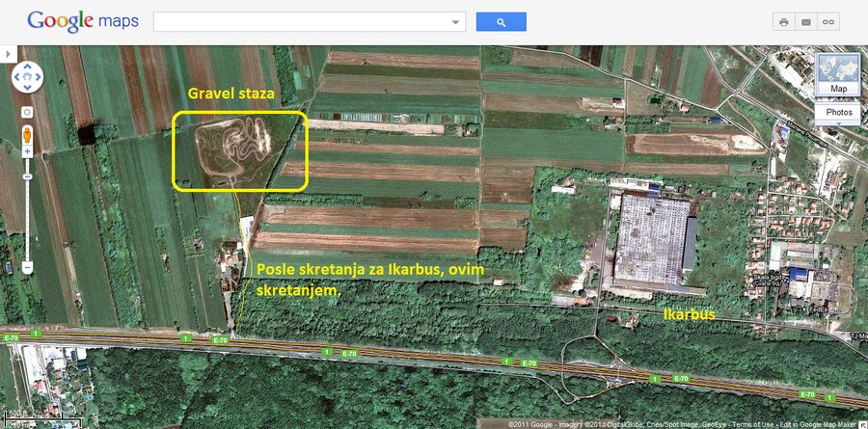Expand the hidden left side panel
The width and height of the screenshot is (868, 429).
coord(8,55)
